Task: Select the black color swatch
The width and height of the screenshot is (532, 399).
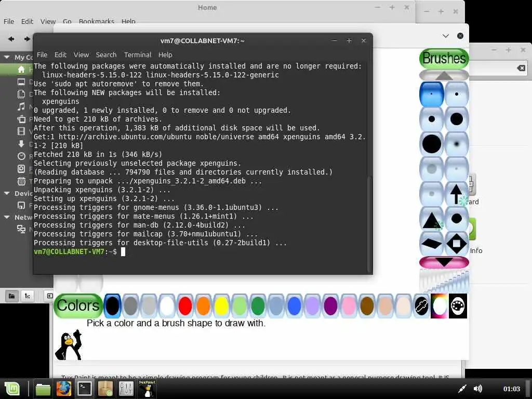Action: coord(112,306)
